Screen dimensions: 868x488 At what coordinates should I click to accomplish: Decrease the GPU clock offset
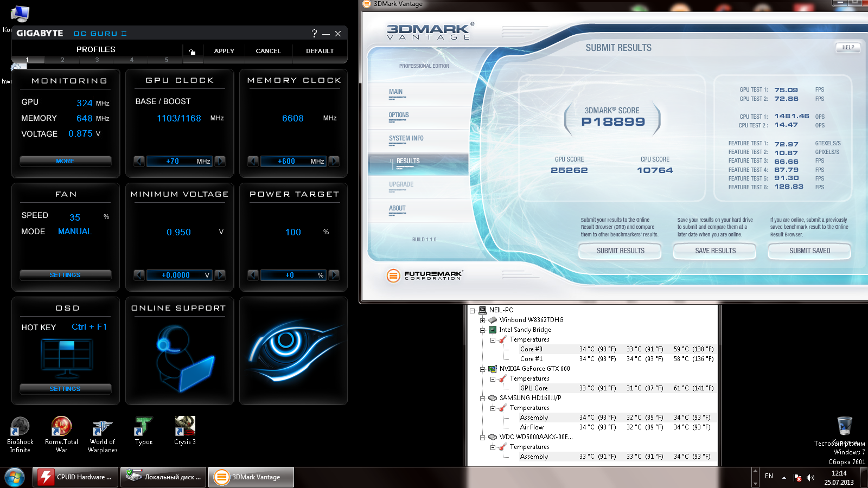point(139,161)
